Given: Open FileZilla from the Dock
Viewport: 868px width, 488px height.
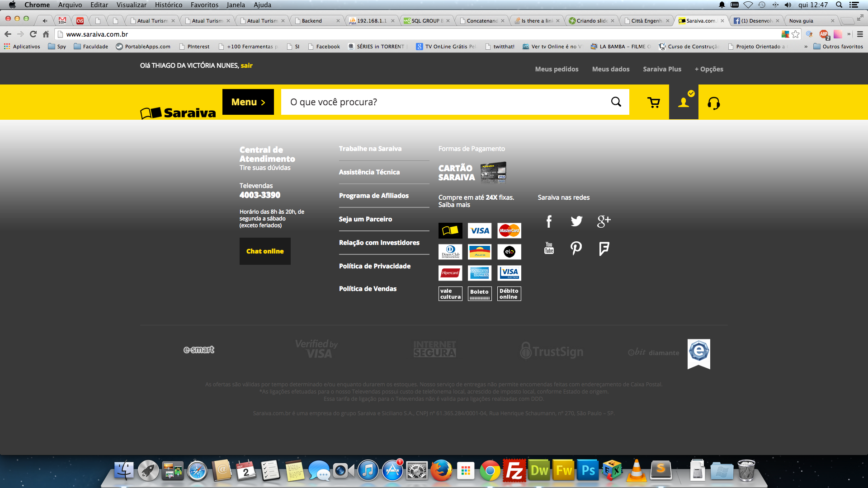Looking at the screenshot, I should point(514,471).
